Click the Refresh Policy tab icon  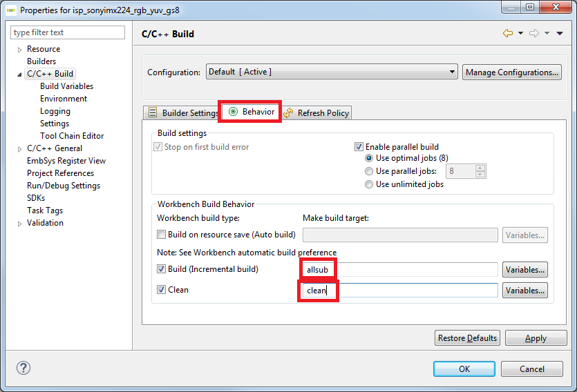pyautogui.click(x=289, y=113)
